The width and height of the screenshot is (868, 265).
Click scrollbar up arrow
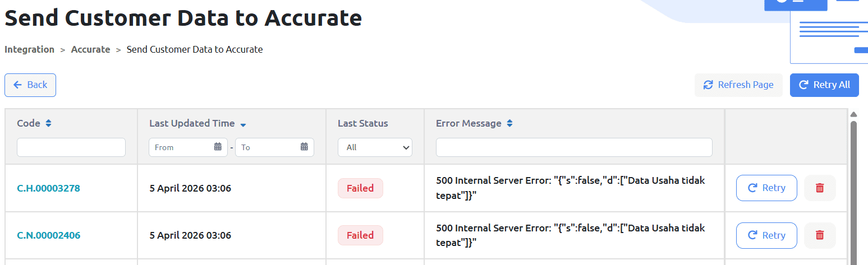[854, 114]
